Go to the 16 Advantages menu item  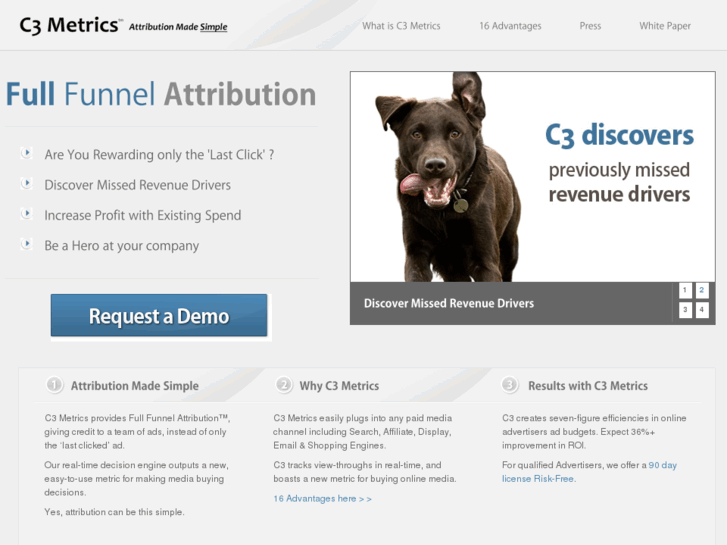(x=510, y=26)
